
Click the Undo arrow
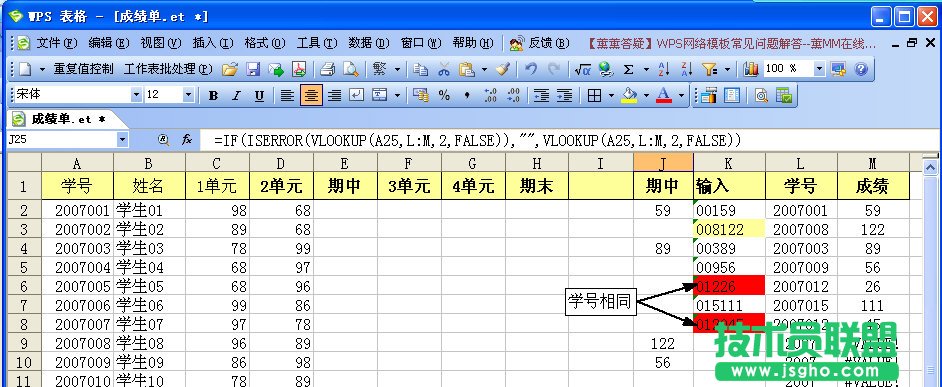tap(531, 69)
